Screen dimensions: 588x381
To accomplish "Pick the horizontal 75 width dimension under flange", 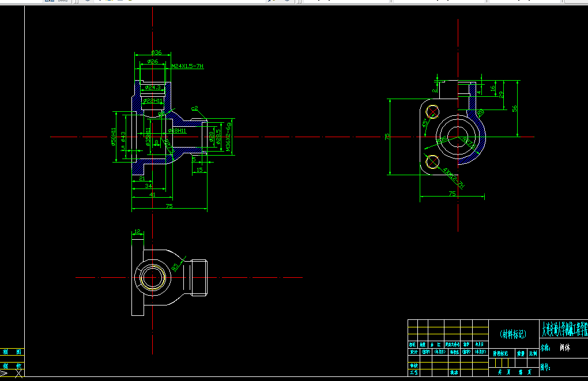I will [x=453, y=194].
